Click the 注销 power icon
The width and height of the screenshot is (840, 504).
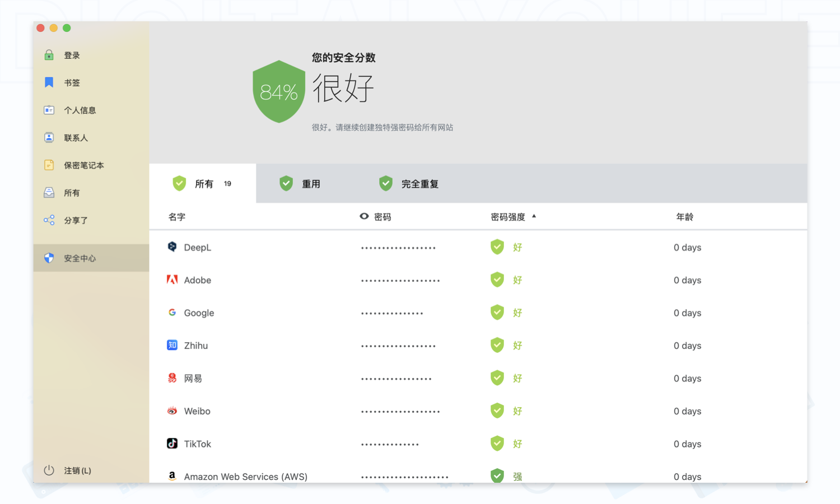(x=49, y=470)
